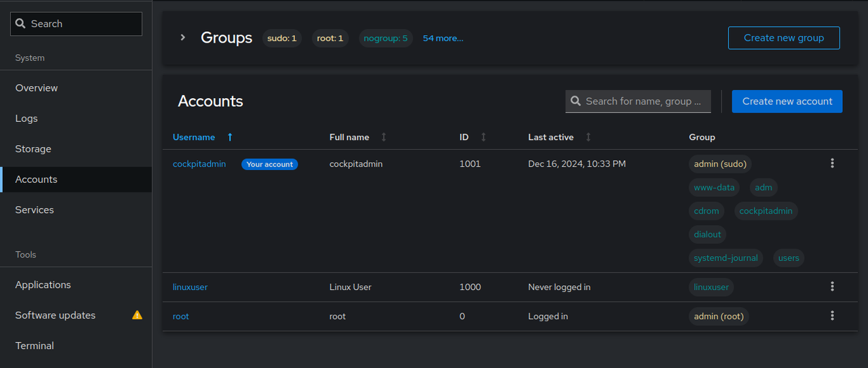Click the Accounts heading text
868x368 pixels.
click(x=210, y=101)
